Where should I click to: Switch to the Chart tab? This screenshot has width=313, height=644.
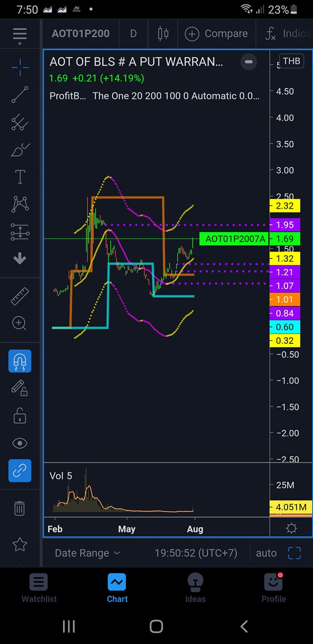point(117,588)
